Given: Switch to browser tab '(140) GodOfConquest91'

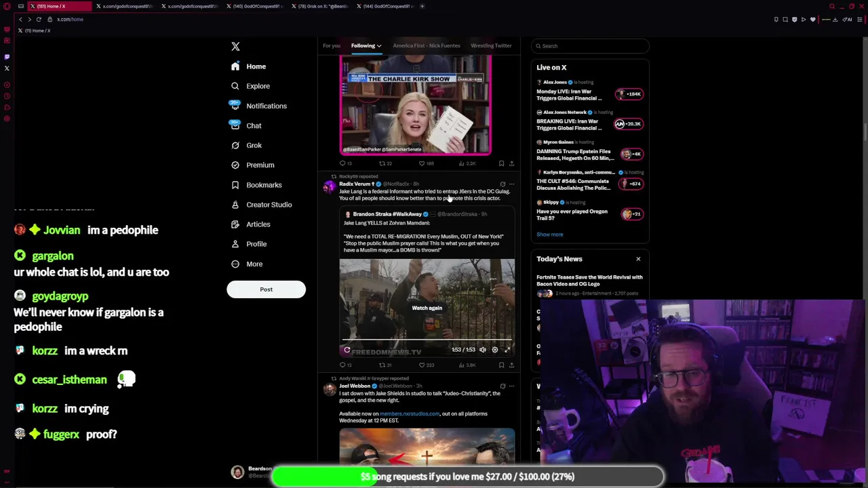Looking at the screenshot, I should pos(256,6).
